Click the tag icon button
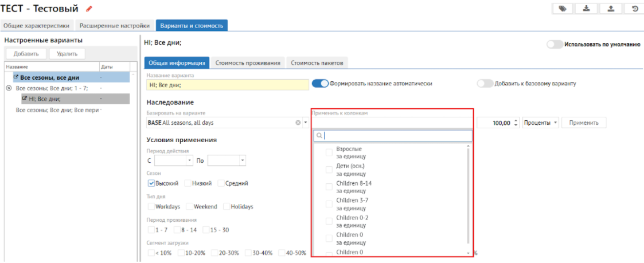Screen dimensions: 644x263 [563, 9]
